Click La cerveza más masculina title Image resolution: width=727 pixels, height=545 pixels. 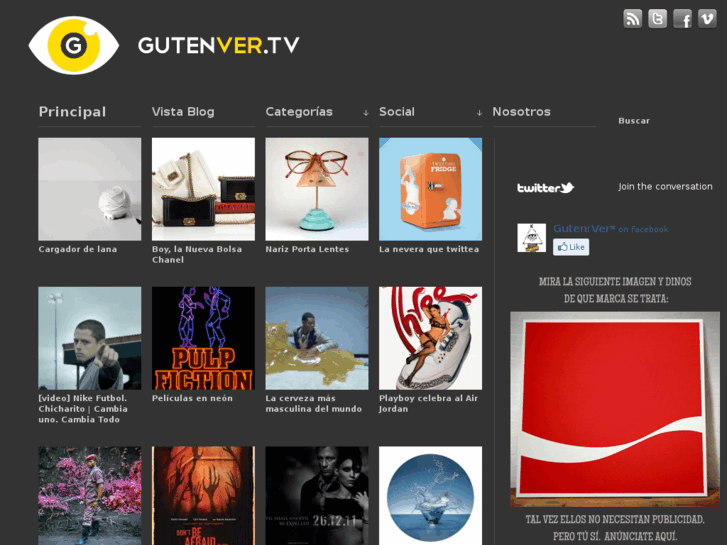(x=313, y=404)
